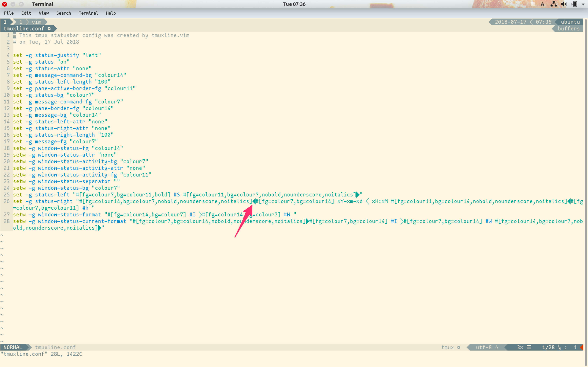This screenshot has height=367, width=588.
Task: Click the gear icon beside tmux in statusline
Action: pyautogui.click(x=459, y=347)
